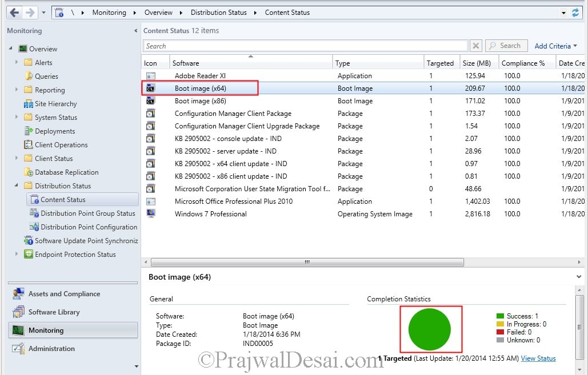Click the Boot image (x86) row icon

coord(150,101)
